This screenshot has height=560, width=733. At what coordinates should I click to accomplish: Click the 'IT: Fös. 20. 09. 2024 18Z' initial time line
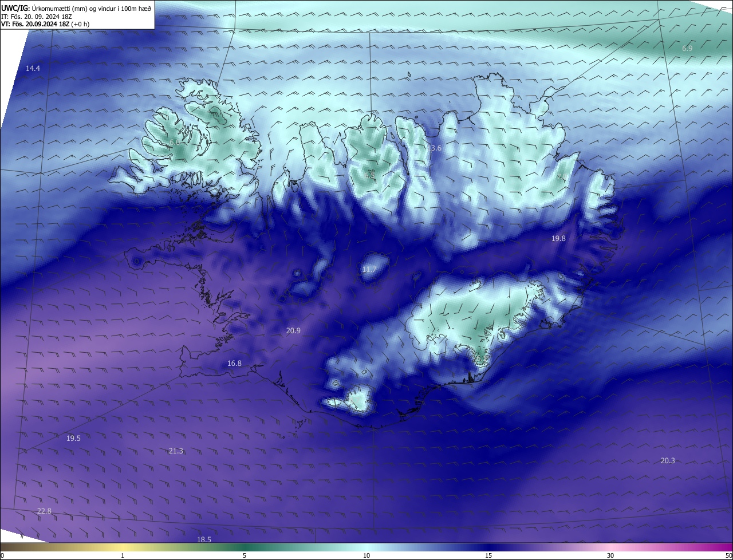[38, 16]
